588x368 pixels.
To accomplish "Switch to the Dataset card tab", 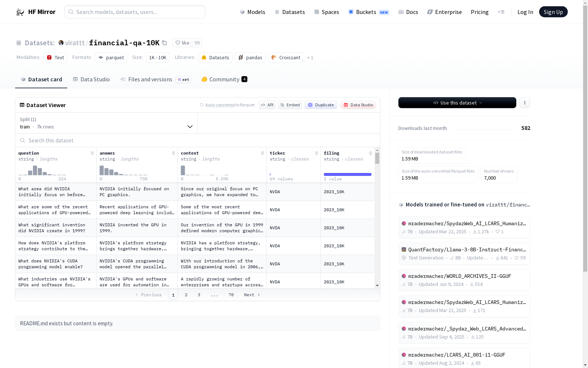I will (41, 79).
